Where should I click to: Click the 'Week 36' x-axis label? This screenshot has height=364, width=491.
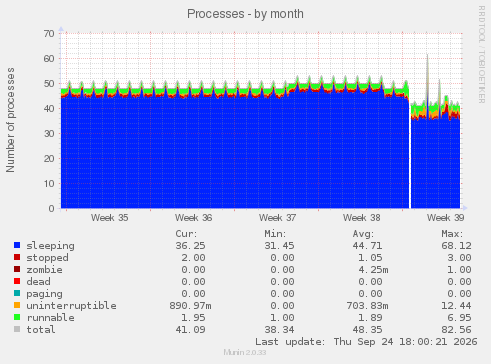click(194, 218)
